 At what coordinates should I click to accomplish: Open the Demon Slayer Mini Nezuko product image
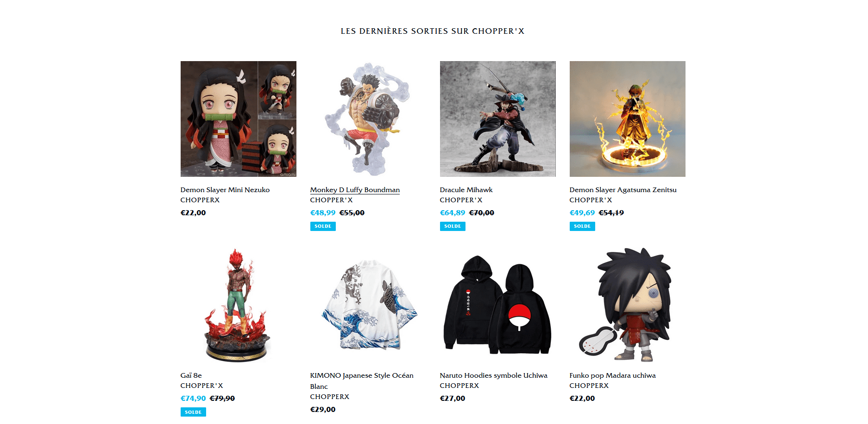pos(238,119)
